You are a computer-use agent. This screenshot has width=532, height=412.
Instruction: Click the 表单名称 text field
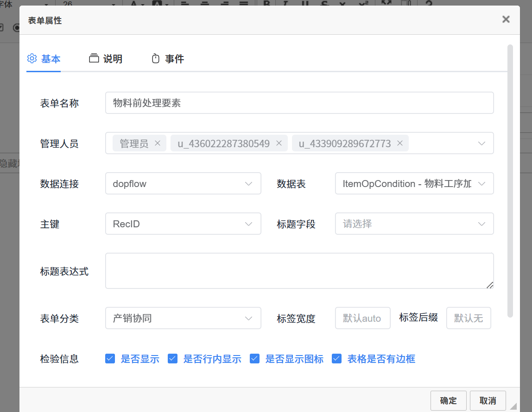299,103
